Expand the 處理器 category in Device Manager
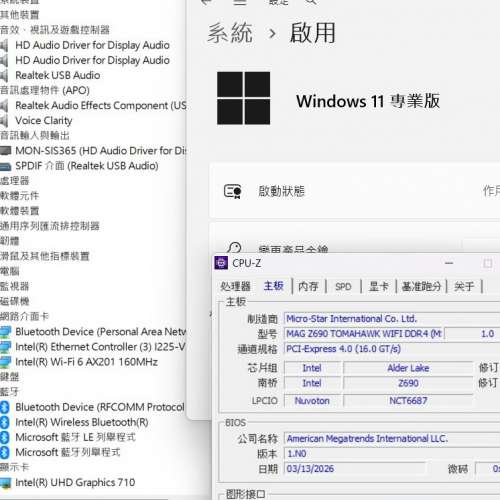Screen dimensions: 500x500 (15, 181)
